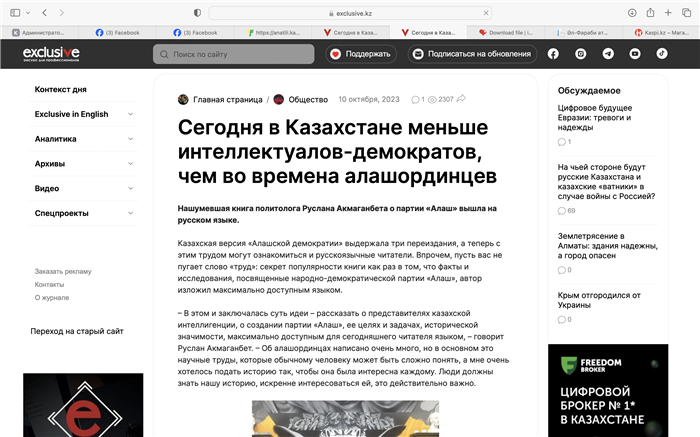Open Exclusive's YouTube icon in header
This screenshot has height=437, width=700.
coord(635,54)
